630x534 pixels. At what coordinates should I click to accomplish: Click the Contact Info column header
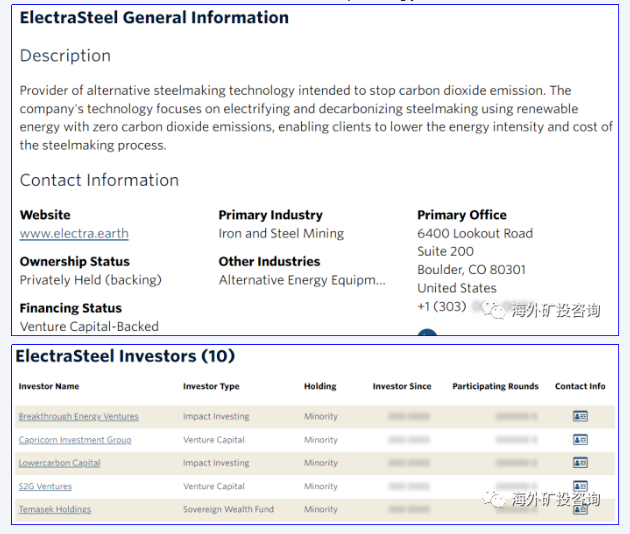coord(580,386)
